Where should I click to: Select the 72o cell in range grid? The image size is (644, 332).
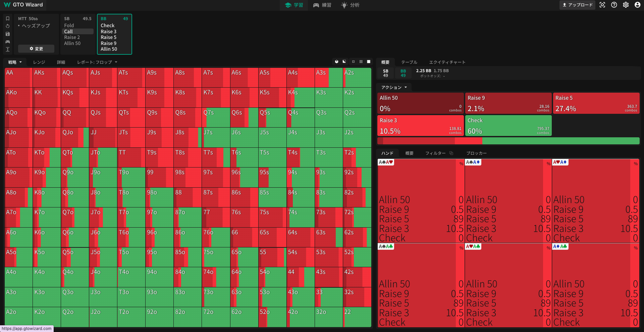tap(216, 317)
